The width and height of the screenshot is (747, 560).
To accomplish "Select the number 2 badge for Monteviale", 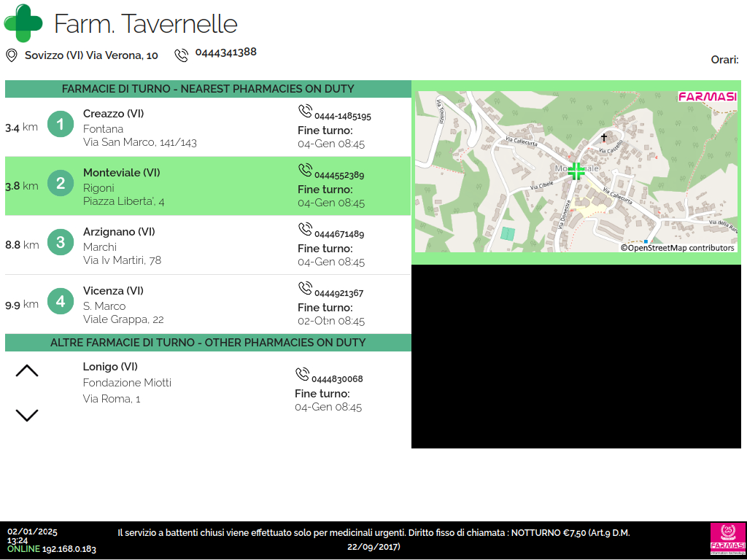I will [x=61, y=184].
